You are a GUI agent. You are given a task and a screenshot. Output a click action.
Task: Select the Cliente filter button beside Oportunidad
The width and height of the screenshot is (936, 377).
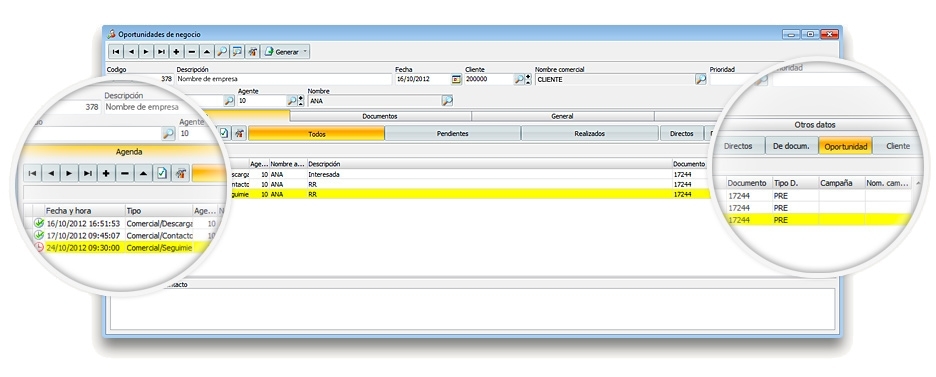click(898, 146)
